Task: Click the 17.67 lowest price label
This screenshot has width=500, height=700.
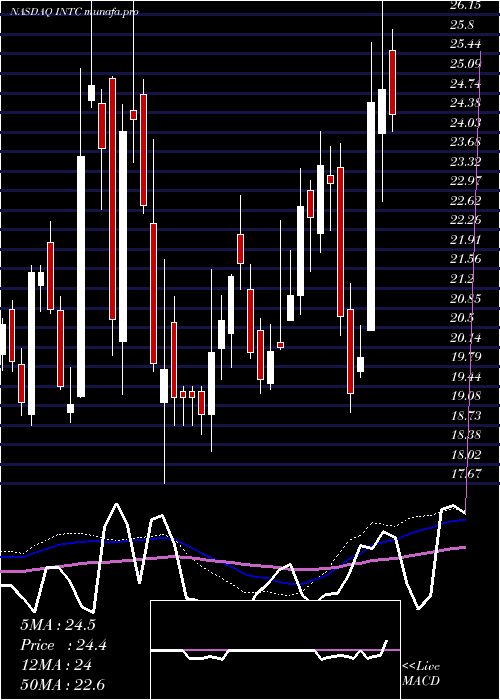Action: pyautogui.click(x=466, y=473)
